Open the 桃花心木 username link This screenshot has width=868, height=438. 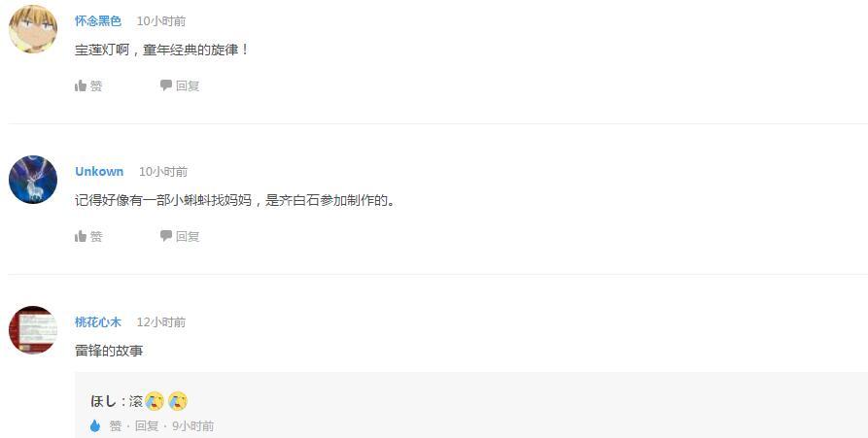98,321
